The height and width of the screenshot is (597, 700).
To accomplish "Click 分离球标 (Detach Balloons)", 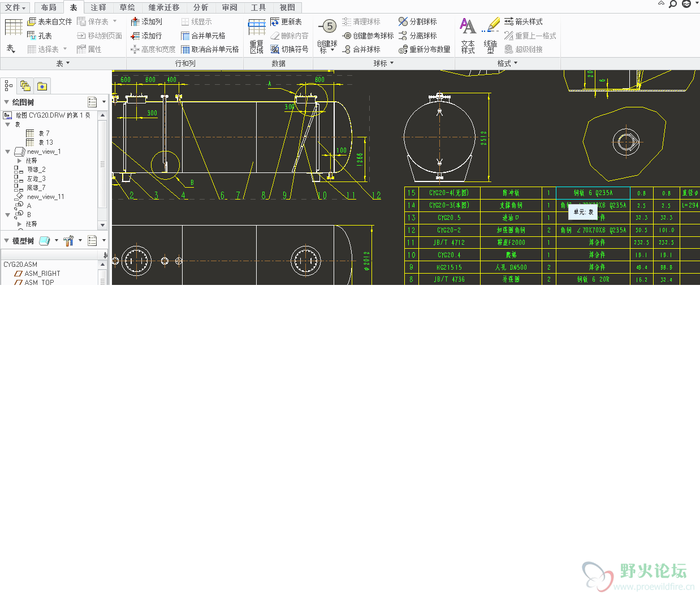I will pos(418,36).
